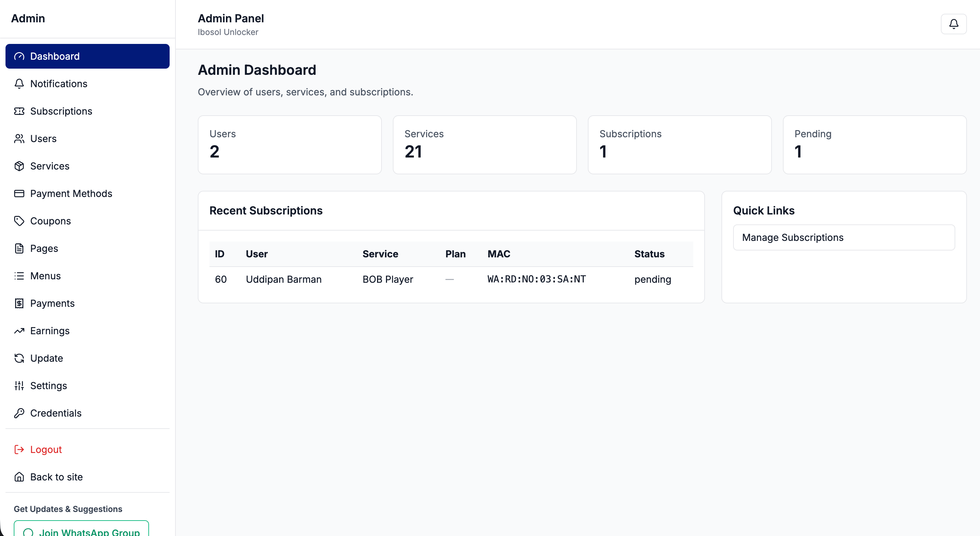Open the Pages section

coord(44,249)
